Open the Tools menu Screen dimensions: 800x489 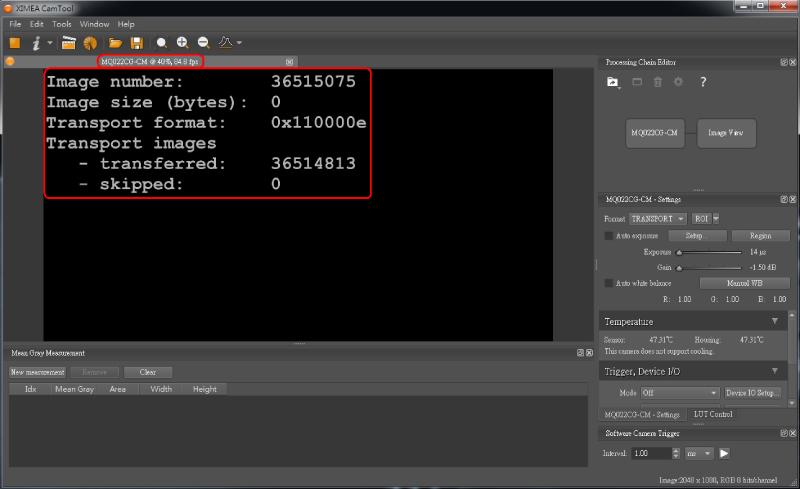(62, 23)
